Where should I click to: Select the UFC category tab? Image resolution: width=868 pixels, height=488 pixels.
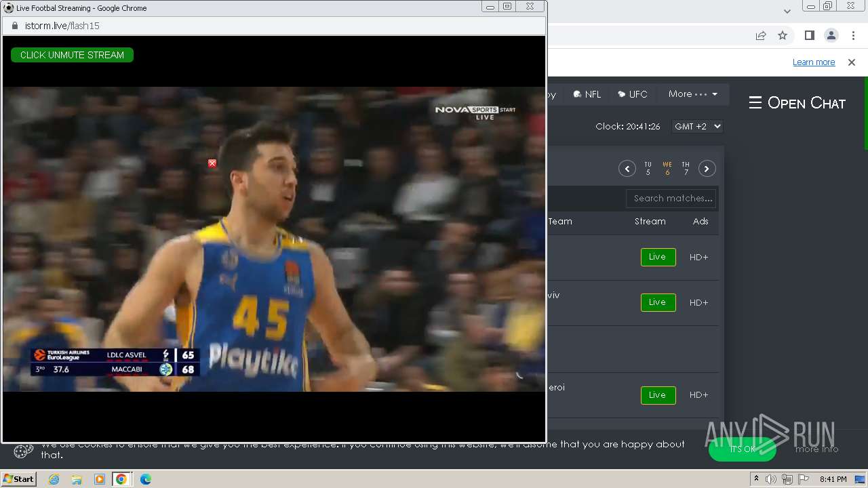[633, 94]
